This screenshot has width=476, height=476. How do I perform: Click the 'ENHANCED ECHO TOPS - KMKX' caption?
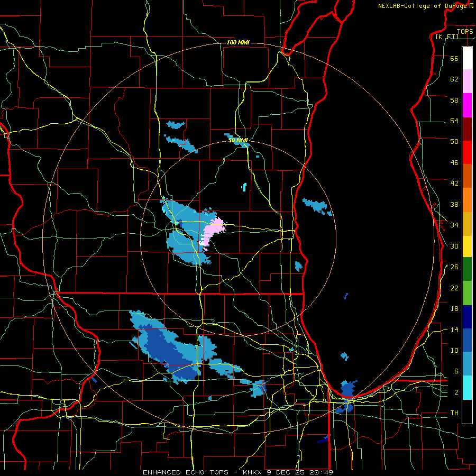click(204, 472)
